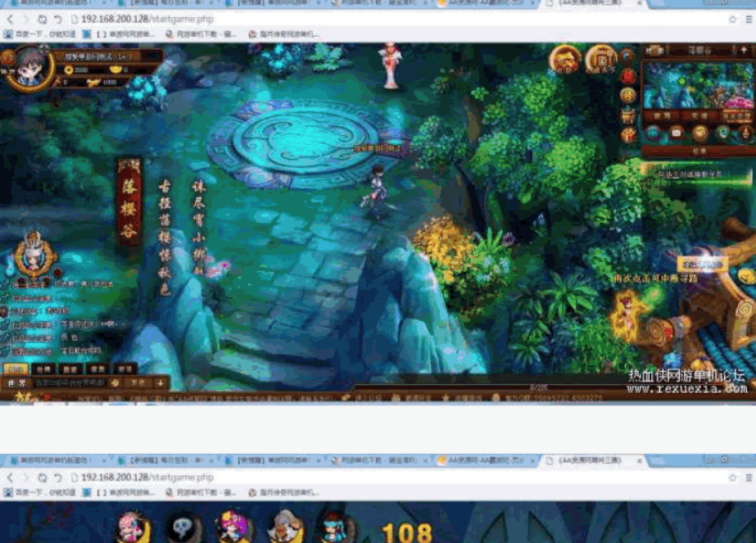Click the small blue swirl round icon beside the big event icons
The image size is (756, 543).
627,56
